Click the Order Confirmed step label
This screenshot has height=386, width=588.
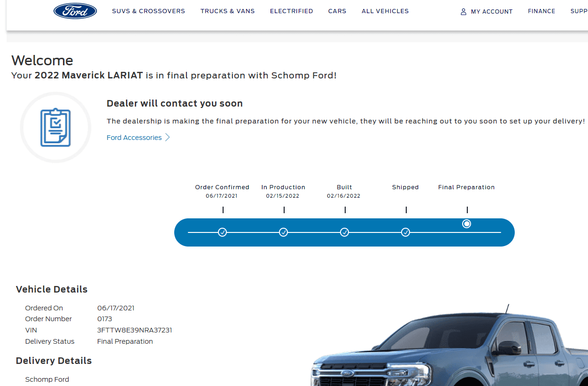(222, 187)
